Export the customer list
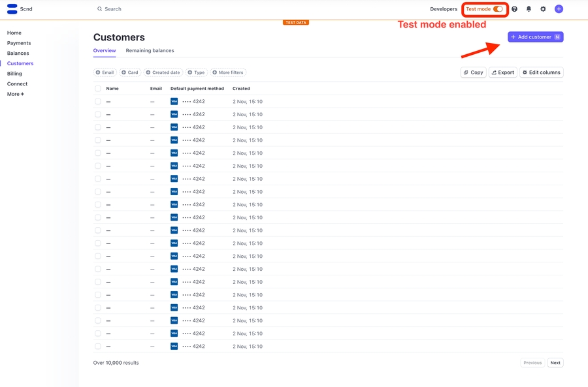 click(502, 72)
